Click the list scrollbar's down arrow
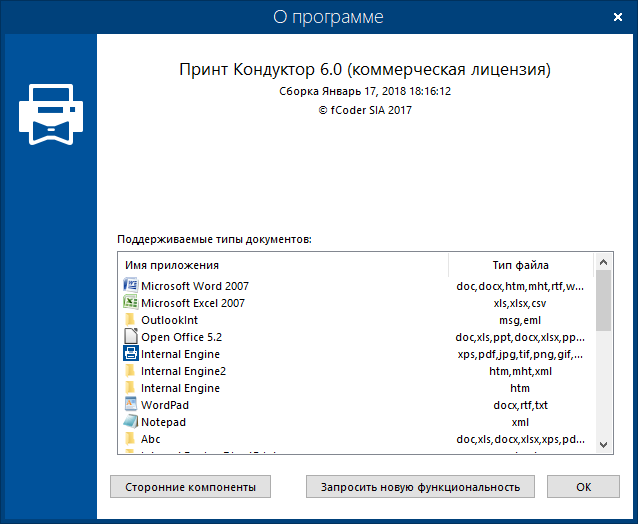 [603, 444]
